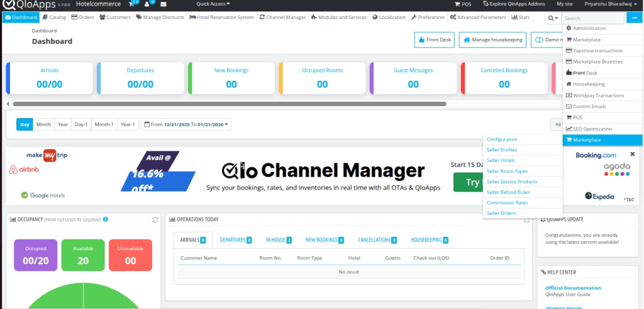Open the Preferences menu
The image size is (644, 309).
tap(428, 17)
